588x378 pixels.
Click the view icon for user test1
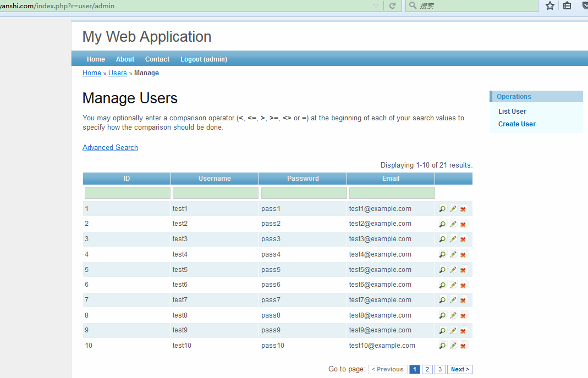(442, 209)
